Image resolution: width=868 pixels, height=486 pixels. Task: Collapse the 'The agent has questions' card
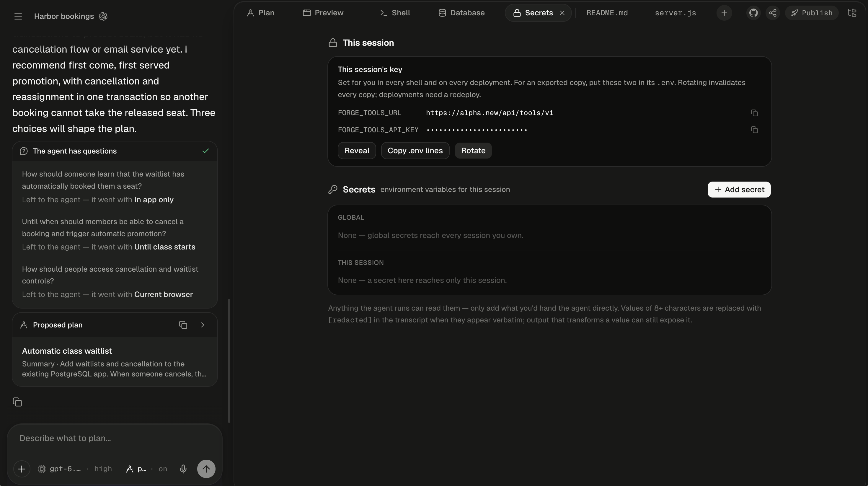(x=115, y=151)
